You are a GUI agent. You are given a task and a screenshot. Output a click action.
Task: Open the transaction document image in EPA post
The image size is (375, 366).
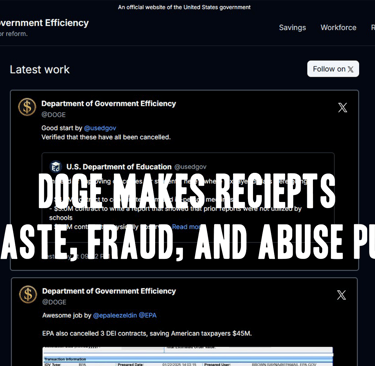coord(188,356)
